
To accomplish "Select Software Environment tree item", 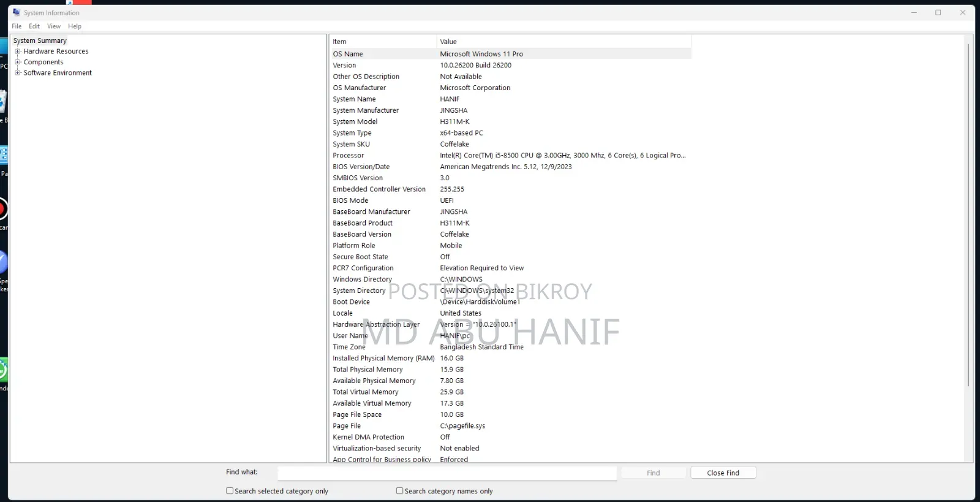I will 58,72.
